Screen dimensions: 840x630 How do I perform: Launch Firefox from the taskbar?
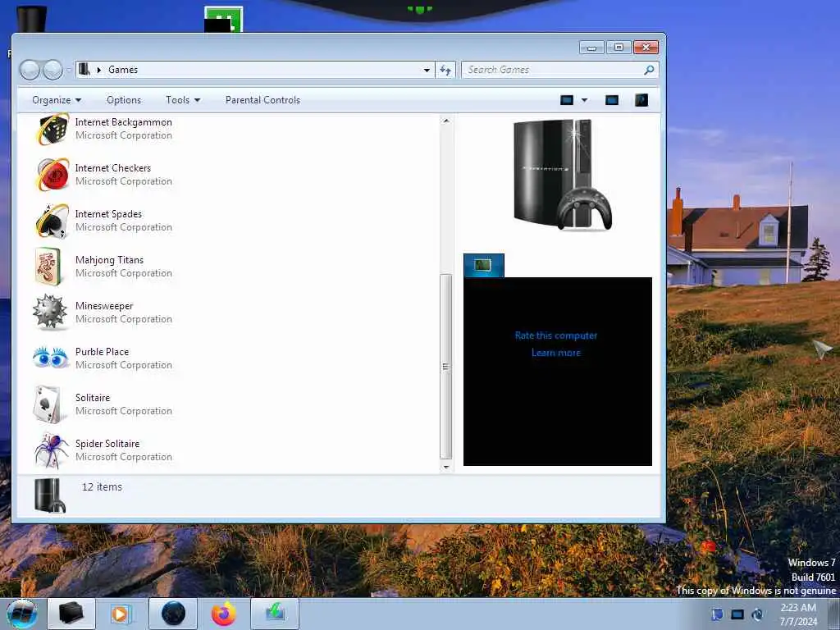pyautogui.click(x=223, y=614)
